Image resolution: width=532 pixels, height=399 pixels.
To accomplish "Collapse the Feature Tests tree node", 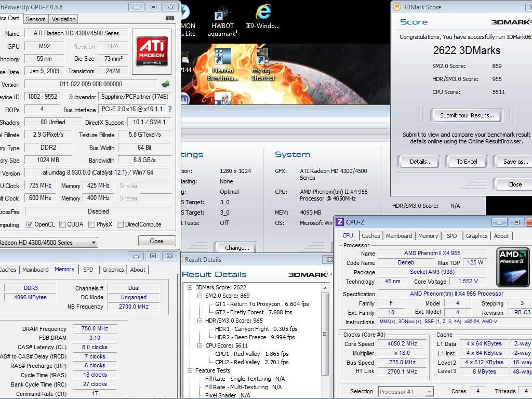I will (x=190, y=371).
